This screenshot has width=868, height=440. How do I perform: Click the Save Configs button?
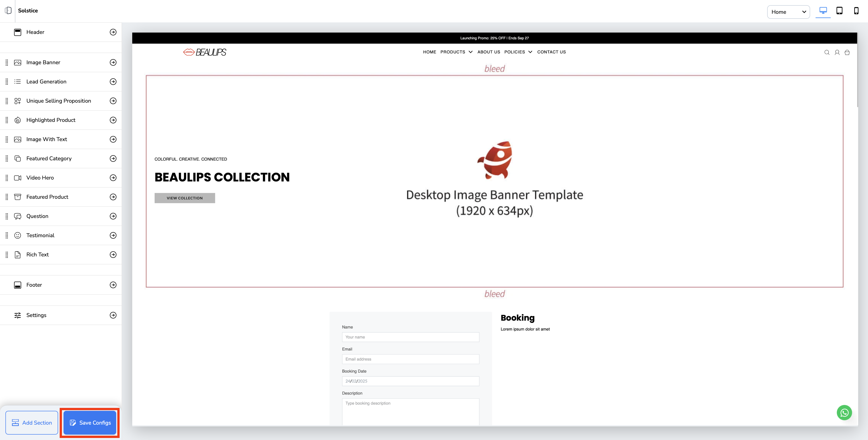(x=90, y=422)
